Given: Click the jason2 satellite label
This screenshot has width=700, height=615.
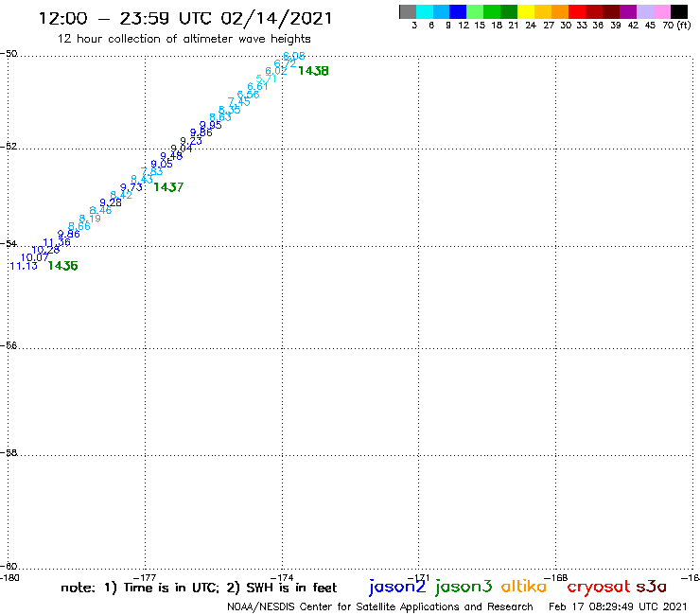Looking at the screenshot, I should click(397, 587).
